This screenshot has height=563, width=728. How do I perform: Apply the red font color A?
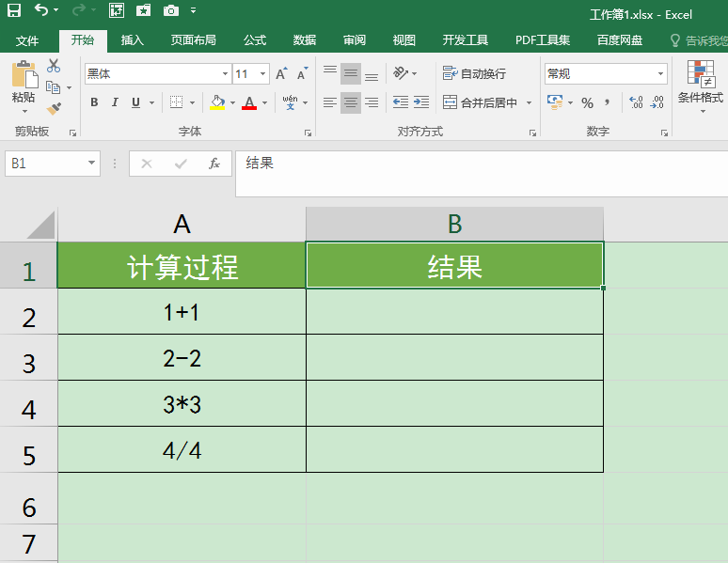249,102
